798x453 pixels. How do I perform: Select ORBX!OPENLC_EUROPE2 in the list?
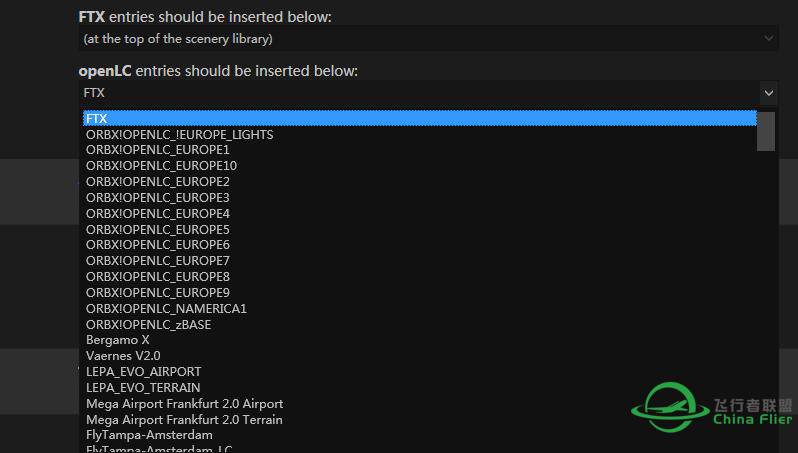coord(158,182)
